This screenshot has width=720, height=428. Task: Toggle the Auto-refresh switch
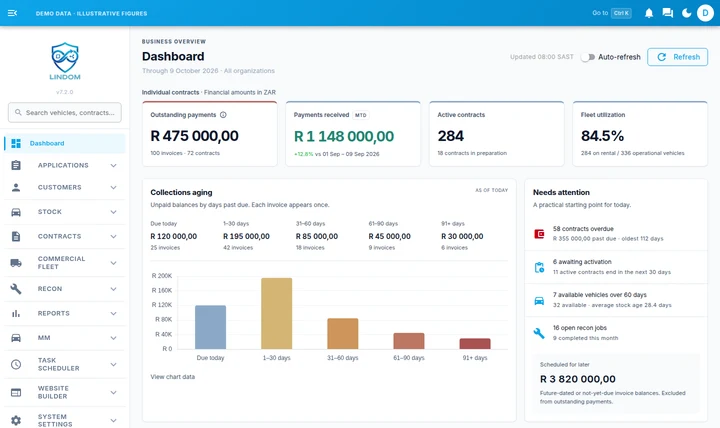point(588,57)
